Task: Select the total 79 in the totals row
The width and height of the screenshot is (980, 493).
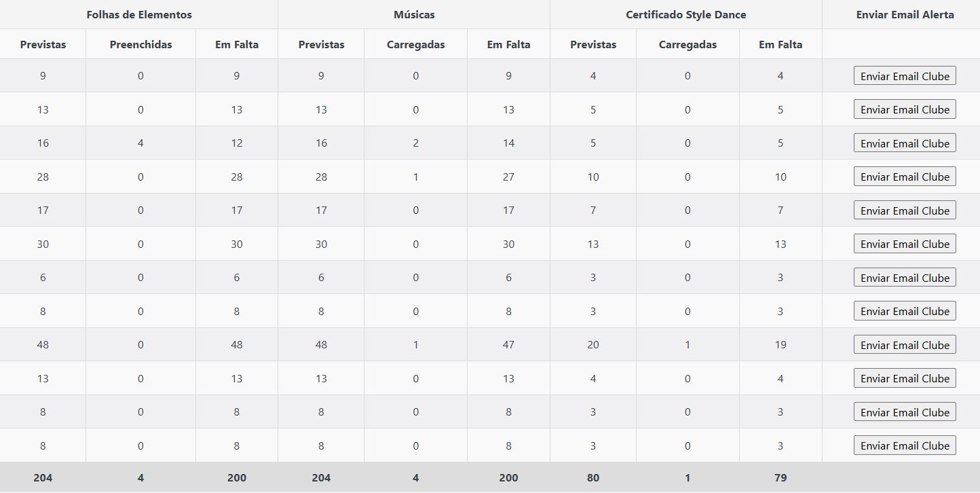Action: click(x=780, y=477)
